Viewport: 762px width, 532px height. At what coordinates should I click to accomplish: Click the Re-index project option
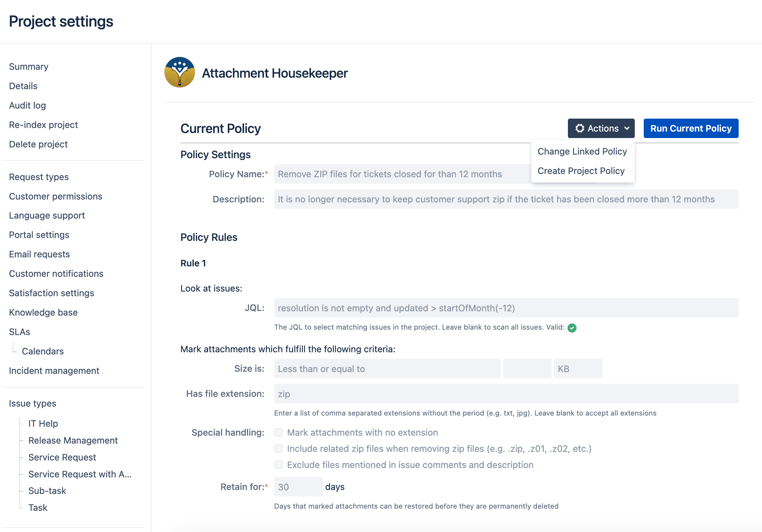click(43, 125)
